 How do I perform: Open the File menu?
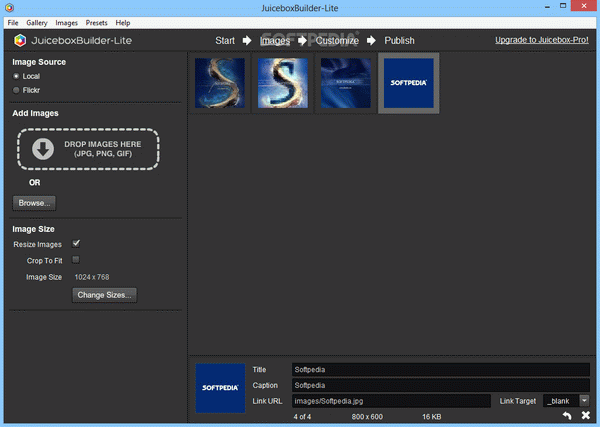point(13,23)
